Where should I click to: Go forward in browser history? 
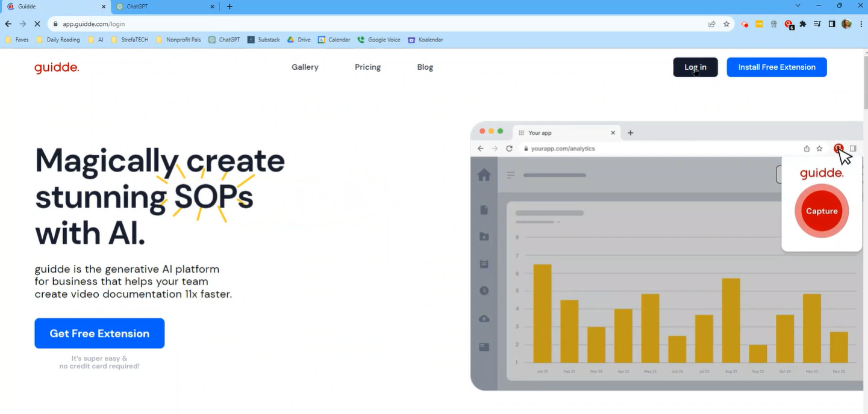pos(23,24)
